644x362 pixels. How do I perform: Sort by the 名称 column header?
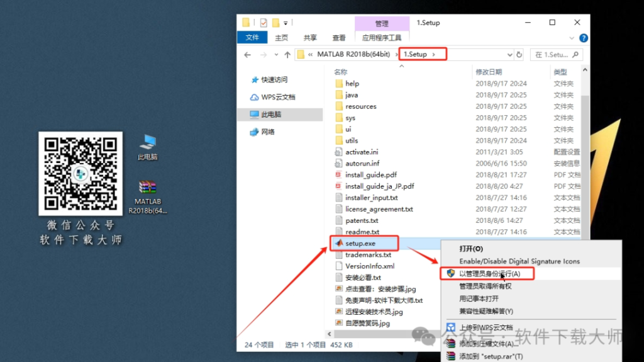(x=340, y=72)
